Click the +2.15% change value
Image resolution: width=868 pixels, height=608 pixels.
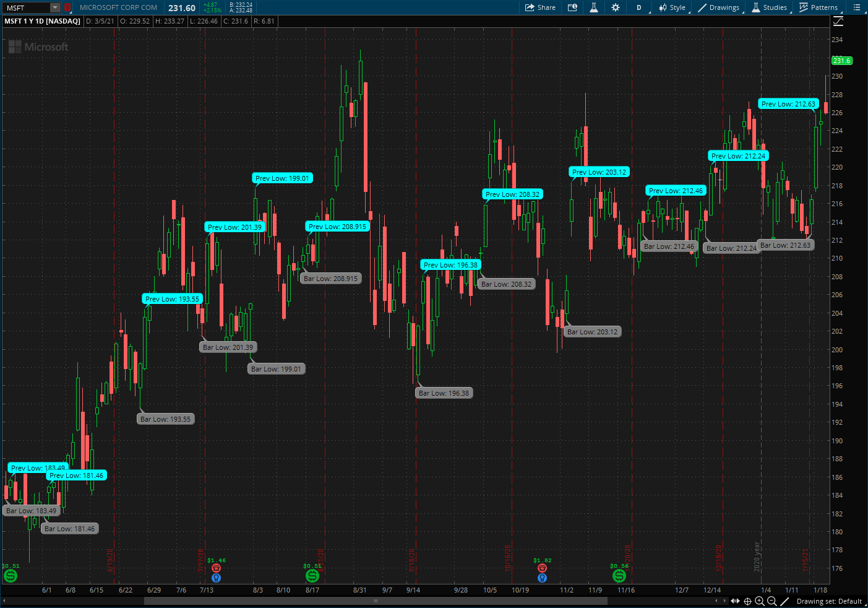coord(212,11)
